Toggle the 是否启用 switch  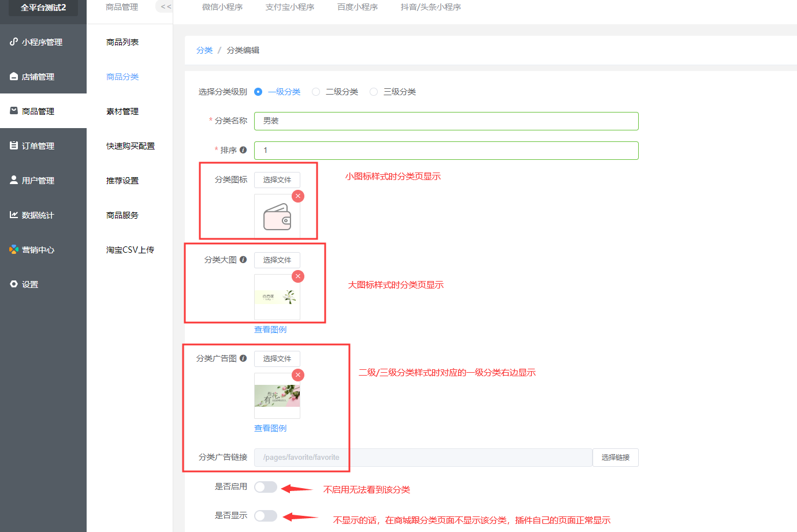266,487
